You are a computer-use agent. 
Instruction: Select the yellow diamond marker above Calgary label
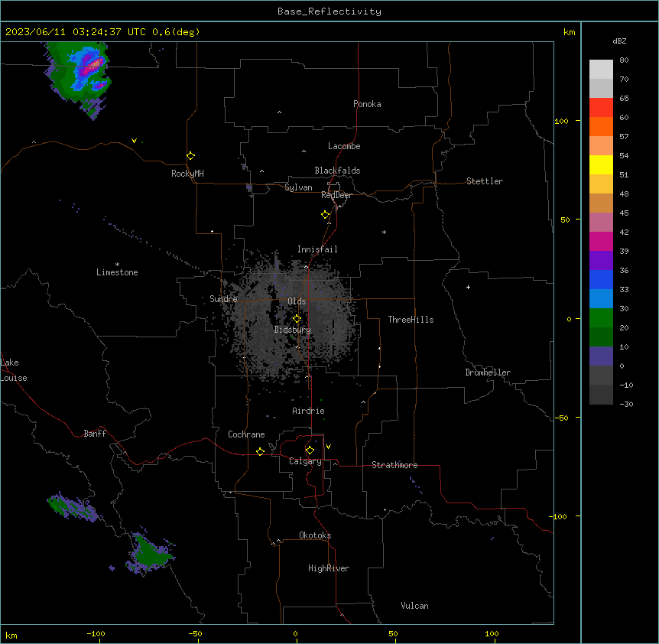[310, 450]
